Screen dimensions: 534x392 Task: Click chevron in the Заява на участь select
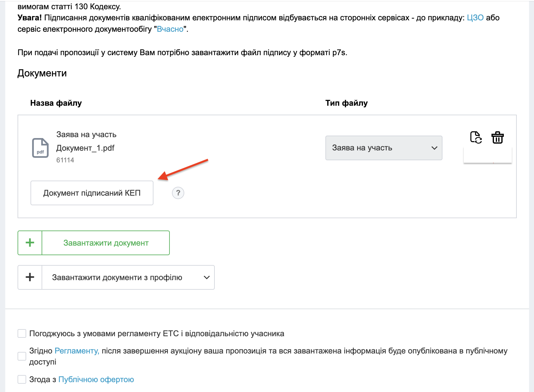(434, 148)
